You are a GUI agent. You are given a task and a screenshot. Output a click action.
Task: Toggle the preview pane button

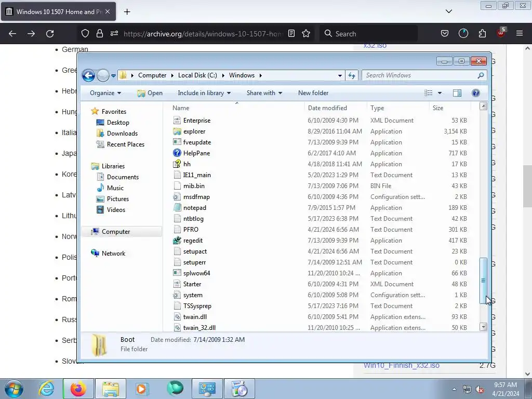pos(457,93)
